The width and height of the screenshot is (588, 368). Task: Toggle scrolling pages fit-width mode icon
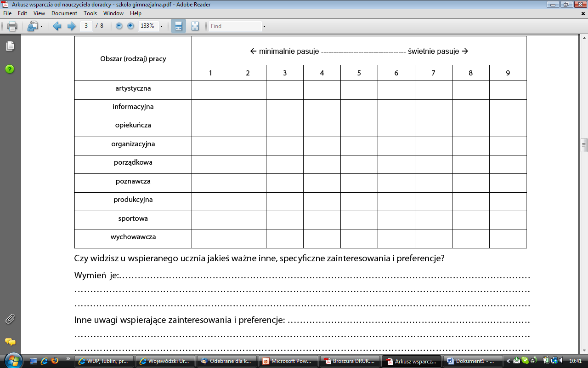coord(178,26)
